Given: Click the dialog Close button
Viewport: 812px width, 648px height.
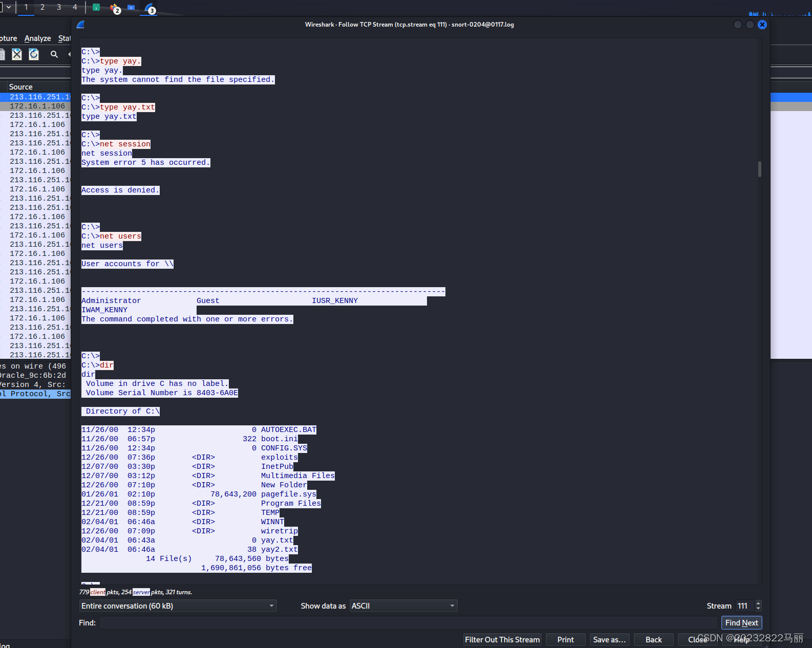Looking at the screenshot, I should pos(697,640).
